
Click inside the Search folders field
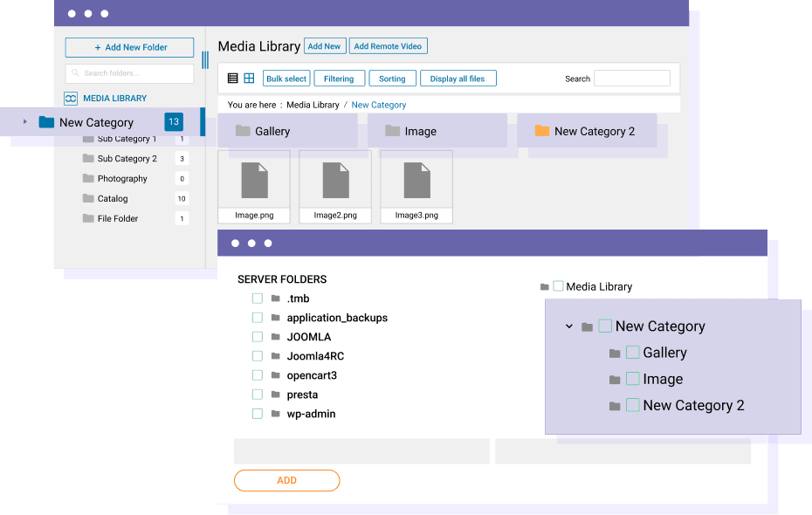[128, 73]
